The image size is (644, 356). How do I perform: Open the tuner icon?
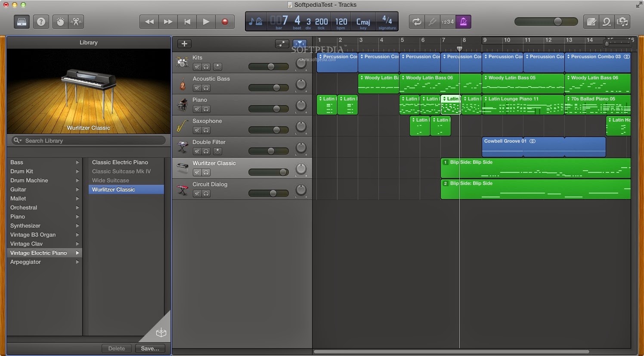point(432,22)
